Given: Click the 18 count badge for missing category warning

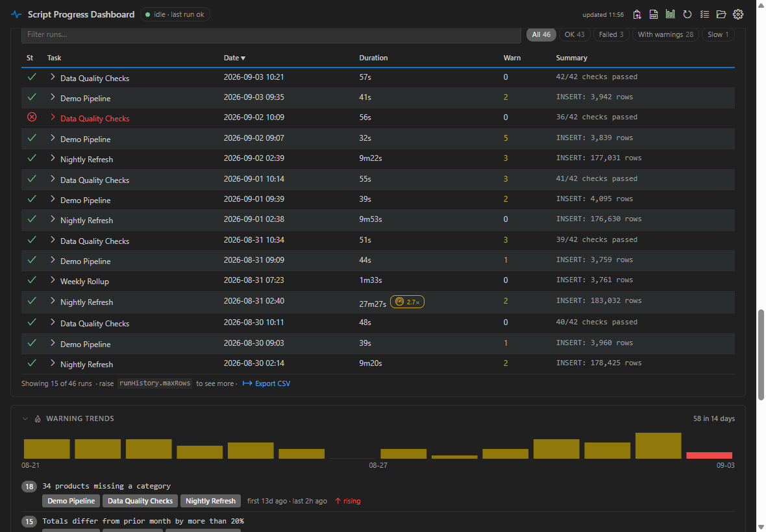Looking at the screenshot, I should pos(29,487).
